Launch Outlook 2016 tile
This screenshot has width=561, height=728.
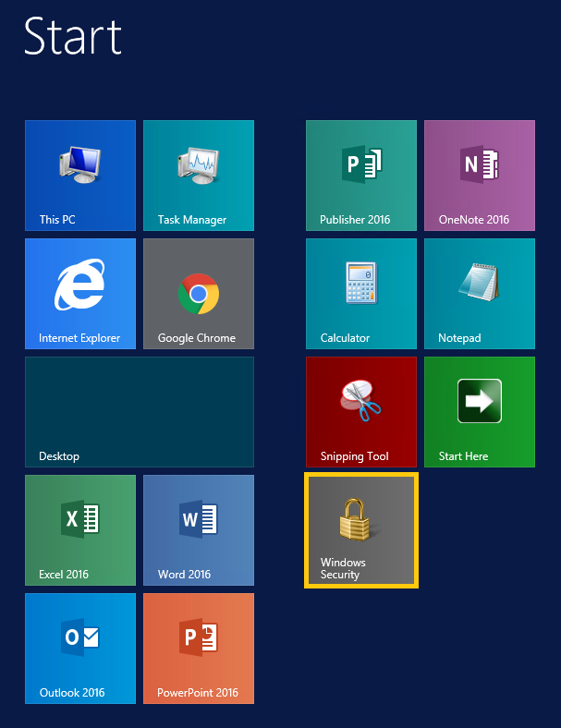coord(80,649)
